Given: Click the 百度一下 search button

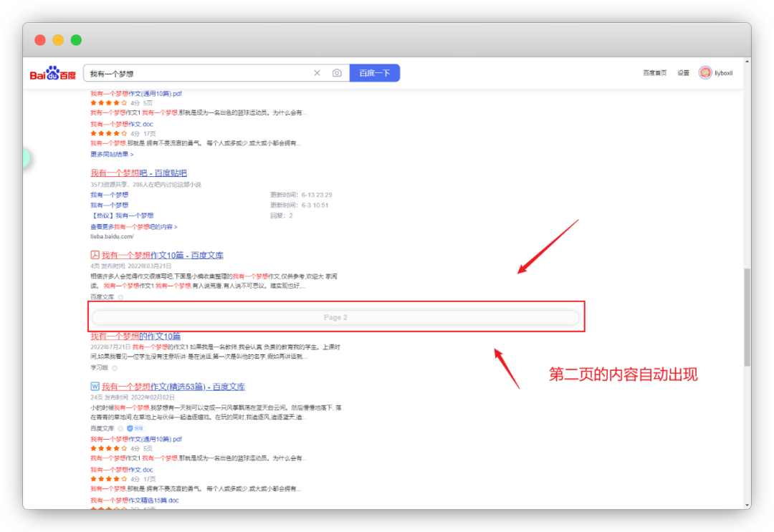Looking at the screenshot, I should [x=375, y=73].
